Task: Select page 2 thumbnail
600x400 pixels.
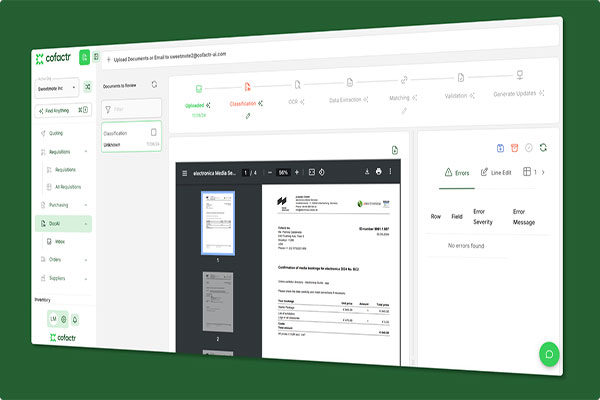Action: click(x=218, y=302)
